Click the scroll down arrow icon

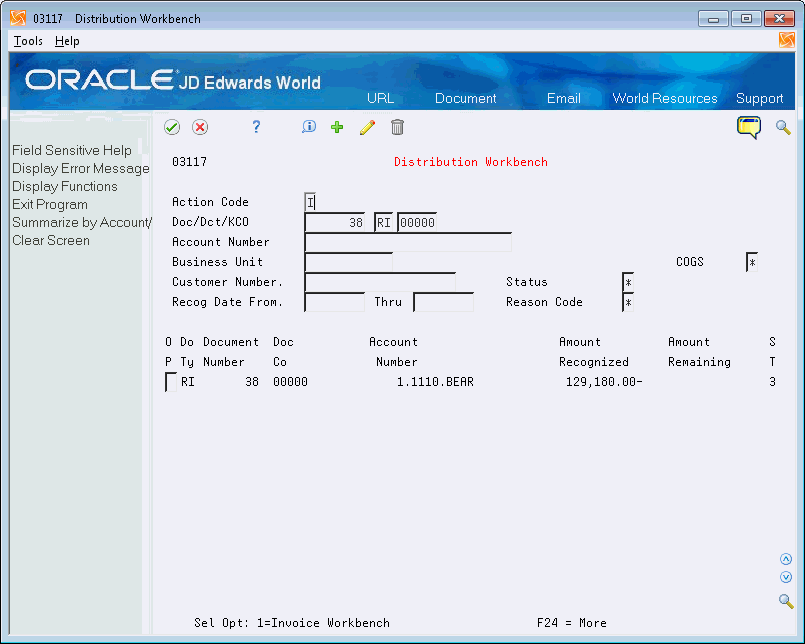point(785,577)
